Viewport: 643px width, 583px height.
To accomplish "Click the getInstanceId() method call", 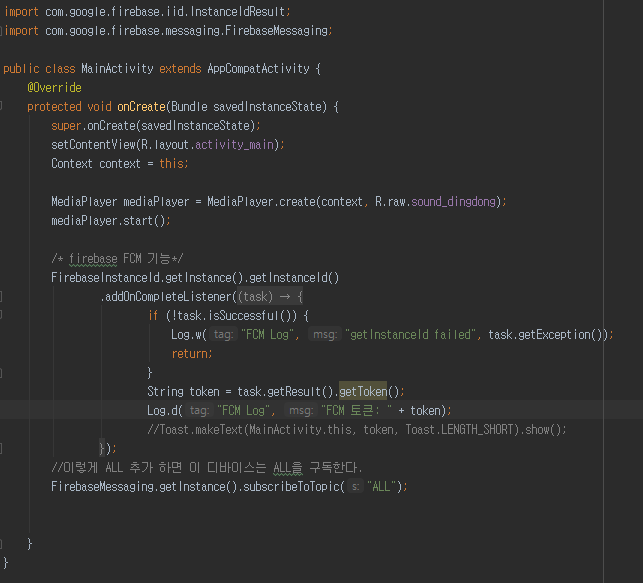I will pos(294,278).
